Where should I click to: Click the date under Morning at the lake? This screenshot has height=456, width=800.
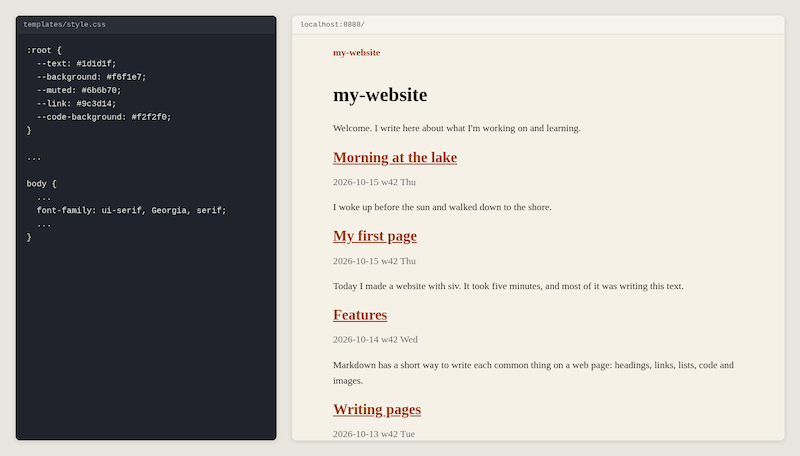tap(374, 182)
